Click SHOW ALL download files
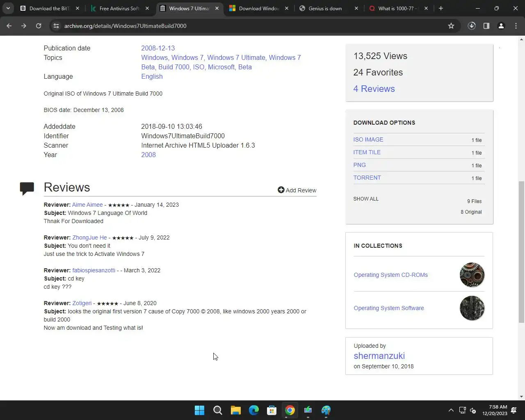 366,199
